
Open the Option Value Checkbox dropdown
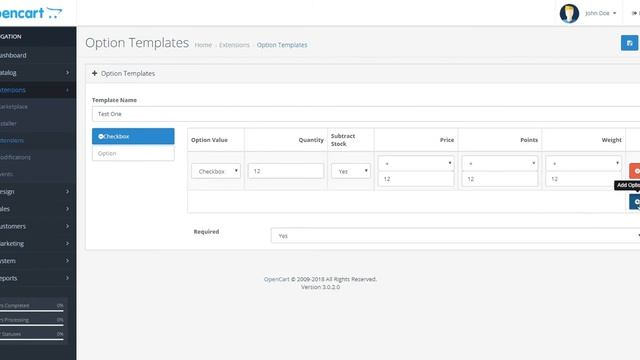coord(216,171)
